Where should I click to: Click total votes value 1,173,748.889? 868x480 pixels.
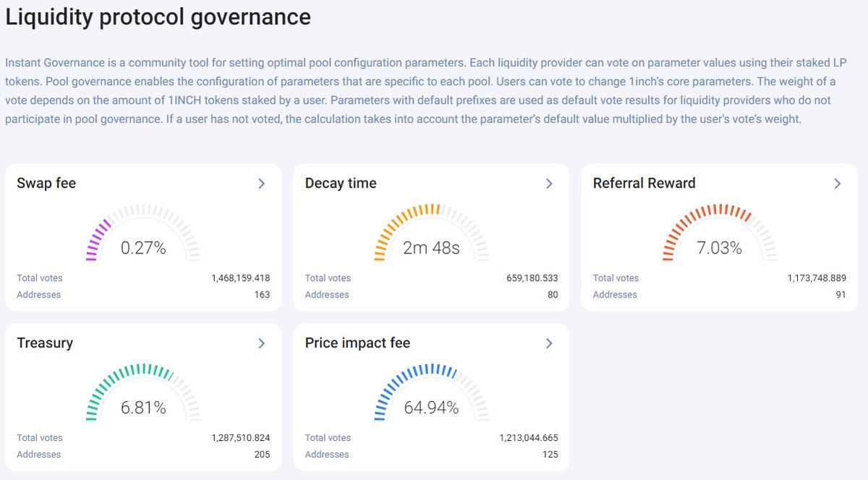click(x=817, y=278)
